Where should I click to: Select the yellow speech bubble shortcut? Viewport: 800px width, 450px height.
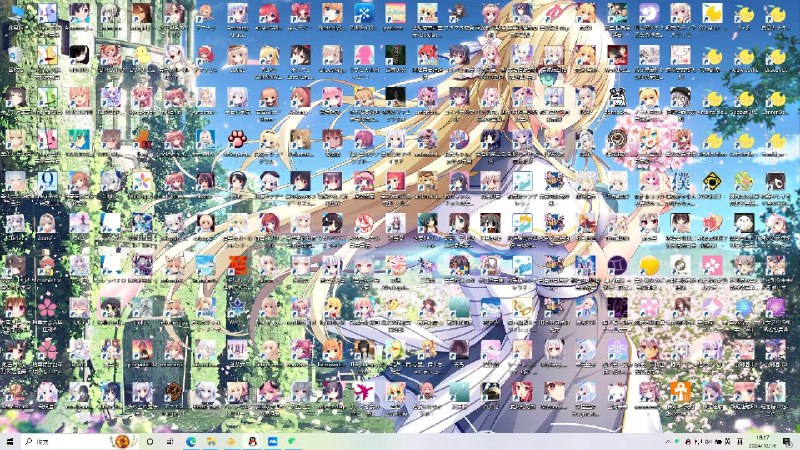[649, 265]
